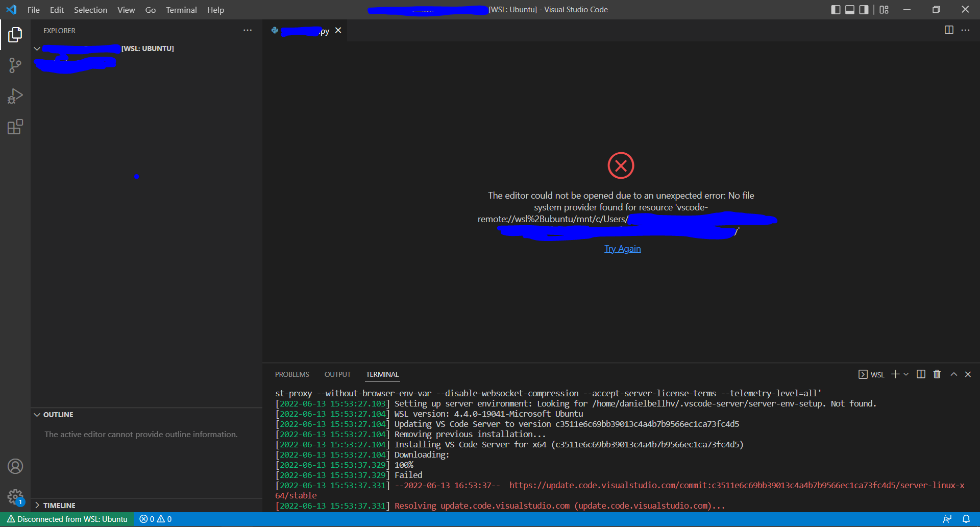Viewport: 980px width, 527px height.
Task: Open the Help menu
Action: pos(215,10)
